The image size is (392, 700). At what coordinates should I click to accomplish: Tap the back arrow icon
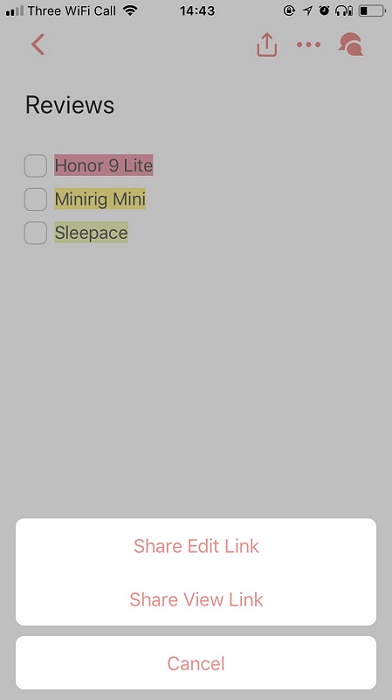pyautogui.click(x=38, y=45)
